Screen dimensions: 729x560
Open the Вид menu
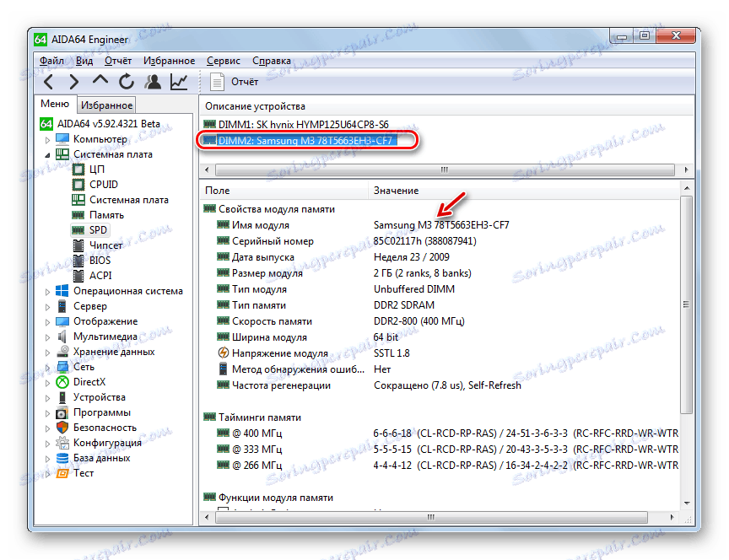tap(84, 61)
